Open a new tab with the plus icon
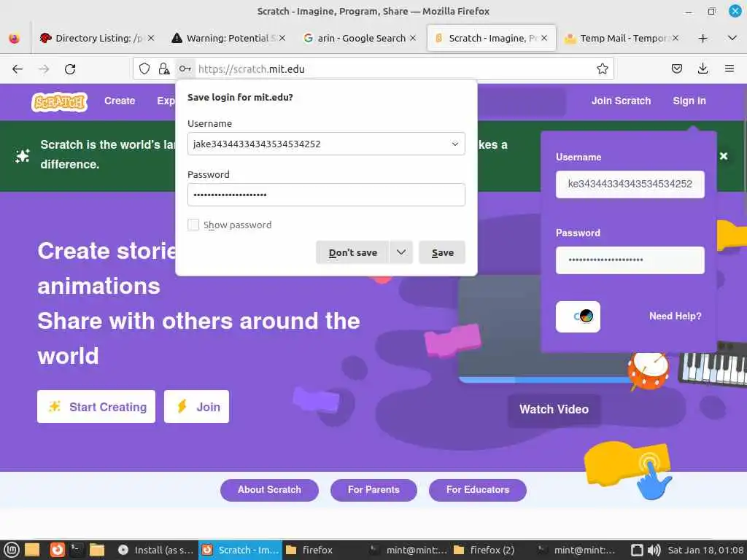Image resolution: width=747 pixels, height=560 pixels. click(703, 38)
